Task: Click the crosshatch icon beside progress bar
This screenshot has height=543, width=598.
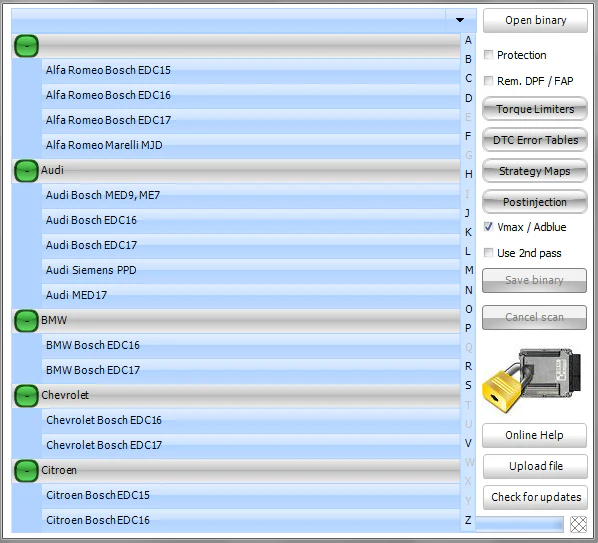Action: pyautogui.click(x=578, y=524)
